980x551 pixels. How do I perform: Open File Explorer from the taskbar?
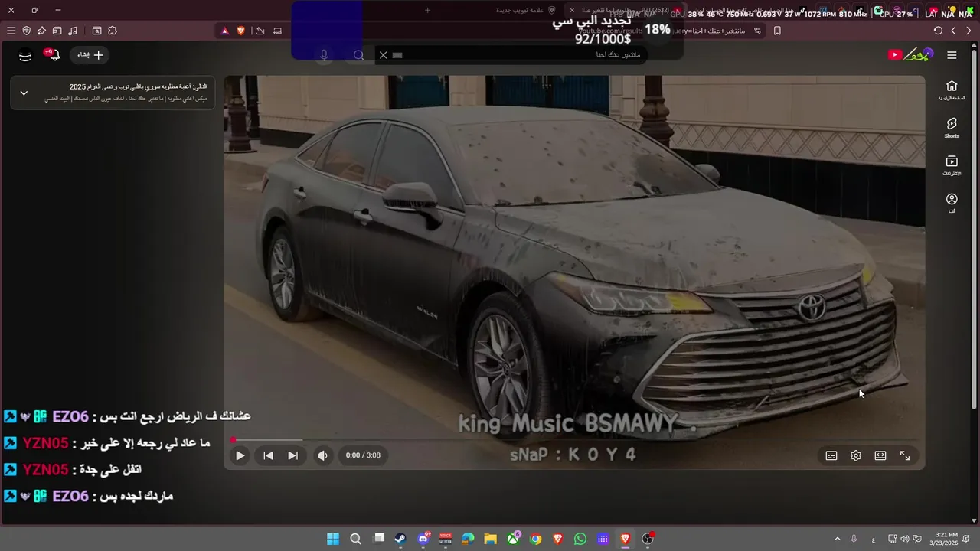click(x=490, y=539)
